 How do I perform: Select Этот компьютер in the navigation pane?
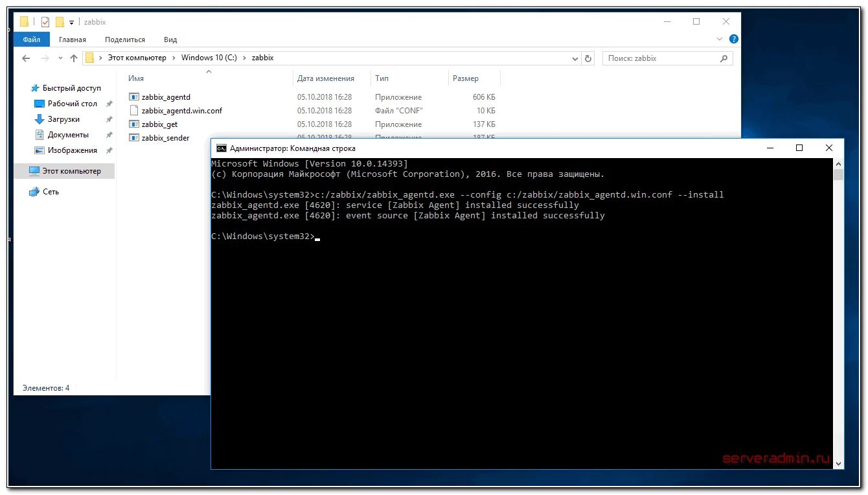(x=65, y=171)
